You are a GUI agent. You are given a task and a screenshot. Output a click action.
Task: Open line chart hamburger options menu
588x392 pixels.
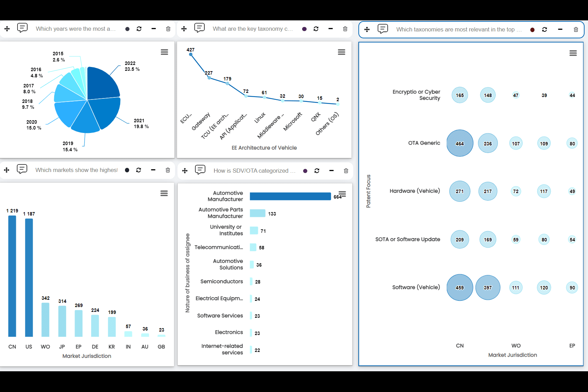pyautogui.click(x=341, y=52)
